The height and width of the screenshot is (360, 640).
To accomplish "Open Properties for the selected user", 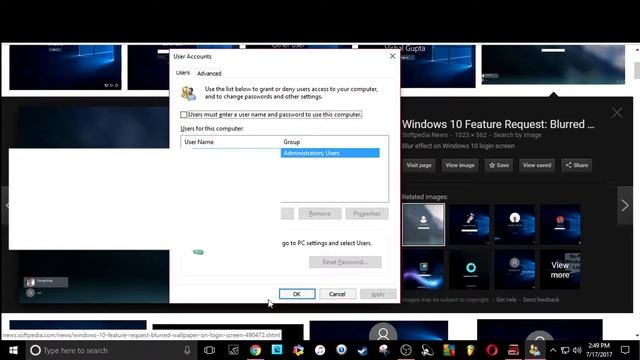I will pyautogui.click(x=367, y=213).
